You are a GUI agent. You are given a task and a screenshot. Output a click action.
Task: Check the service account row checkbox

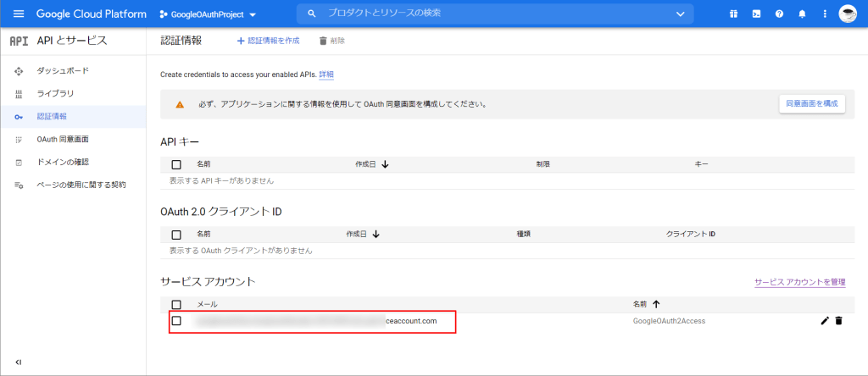tap(176, 321)
